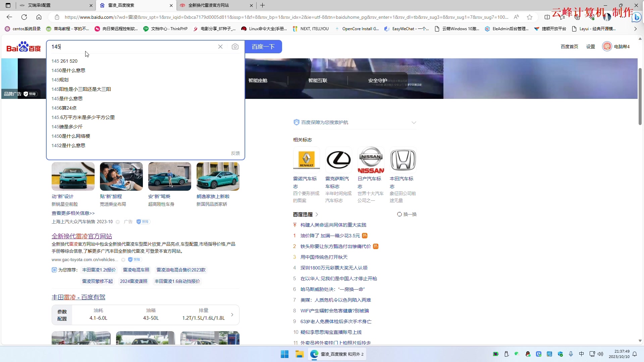Expand bookmarks overflow chevron
644x362 pixels.
[635, 29]
